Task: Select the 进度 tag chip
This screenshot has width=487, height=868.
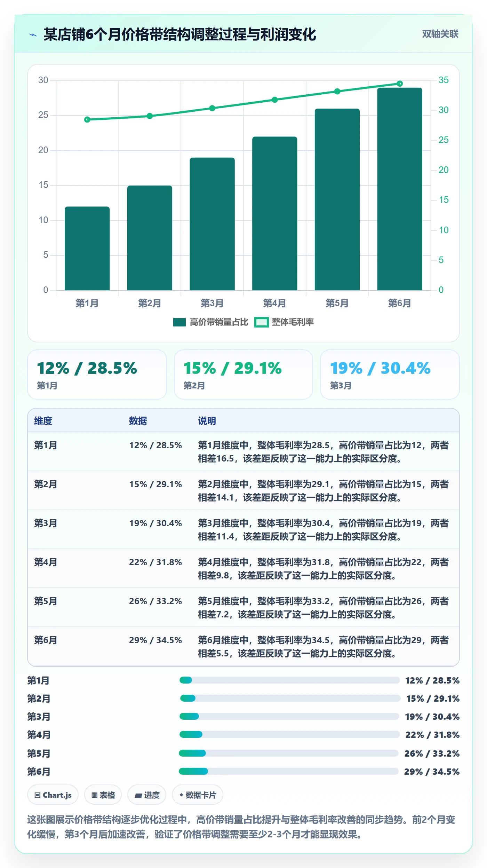Action: [147, 795]
